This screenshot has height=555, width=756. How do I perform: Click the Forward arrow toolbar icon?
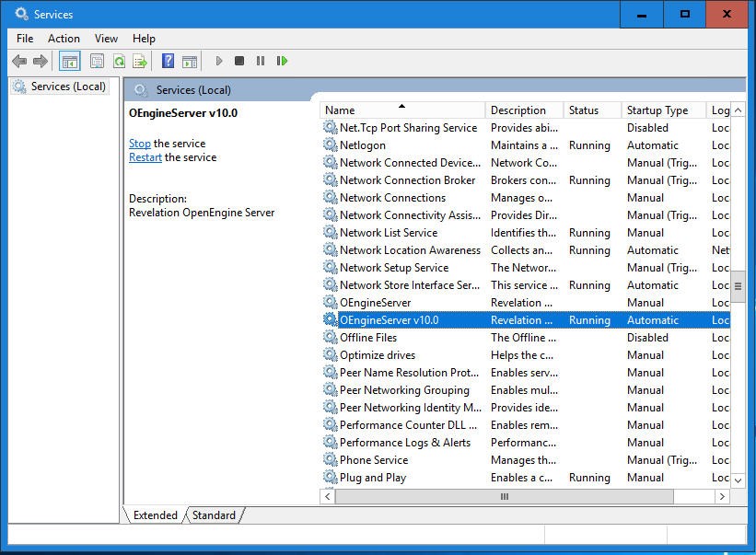click(41, 61)
